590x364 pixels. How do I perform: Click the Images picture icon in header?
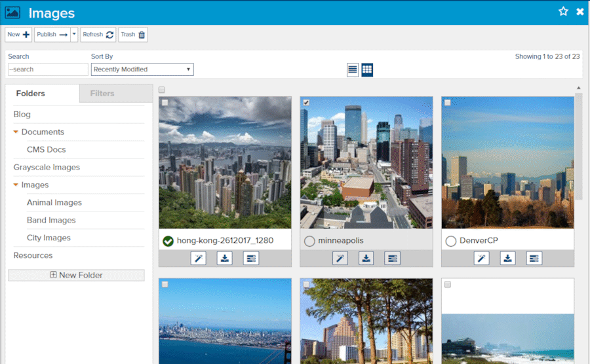pos(12,12)
